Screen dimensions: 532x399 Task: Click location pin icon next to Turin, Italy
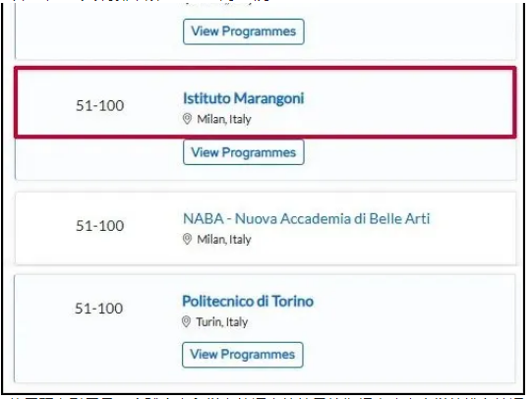tap(186, 321)
